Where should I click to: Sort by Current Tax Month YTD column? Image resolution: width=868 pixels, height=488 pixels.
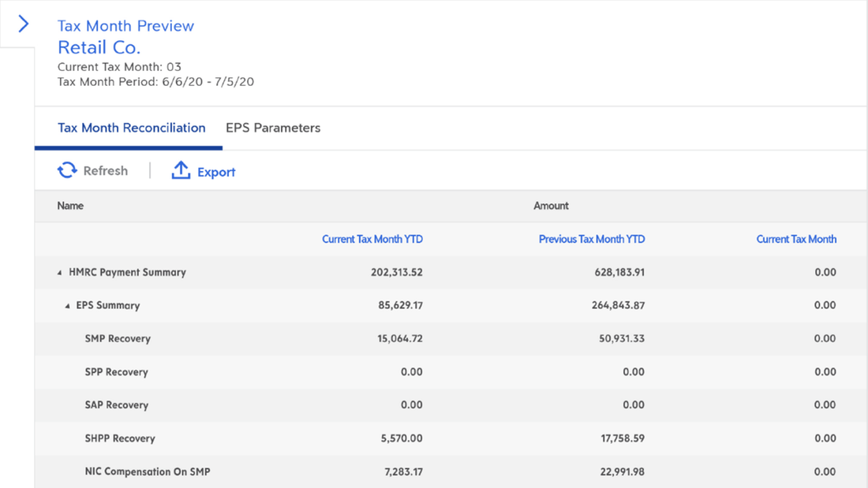(372, 239)
